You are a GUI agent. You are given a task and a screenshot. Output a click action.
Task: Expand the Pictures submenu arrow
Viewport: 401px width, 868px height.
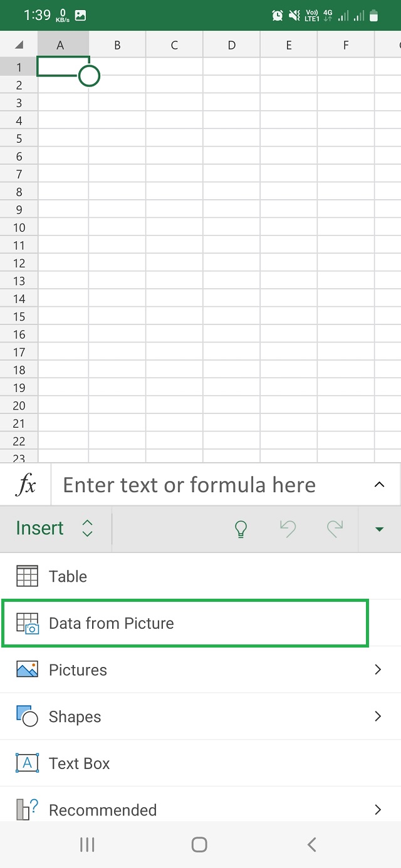point(378,669)
